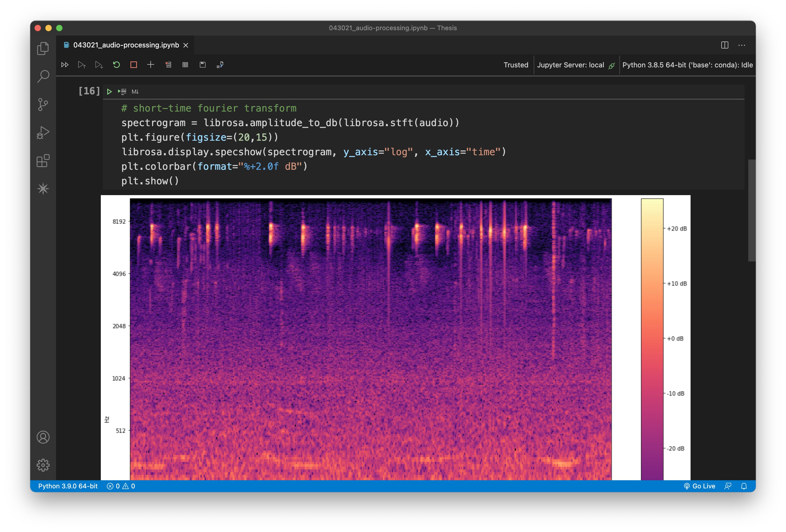This screenshot has height=532, width=786.
Task: Export the notebook with export icon
Action: pyautogui.click(x=220, y=65)
